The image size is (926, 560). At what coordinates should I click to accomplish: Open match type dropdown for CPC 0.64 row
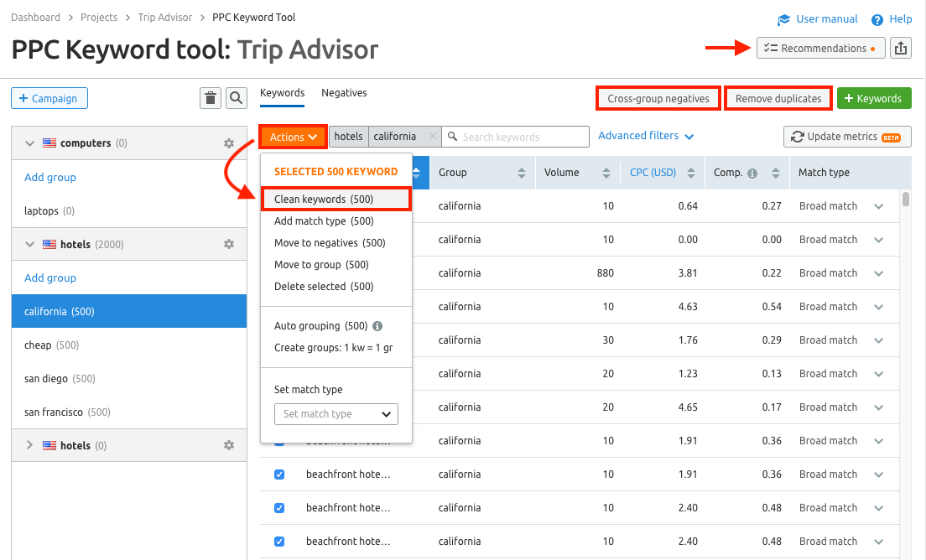[879, 206]
